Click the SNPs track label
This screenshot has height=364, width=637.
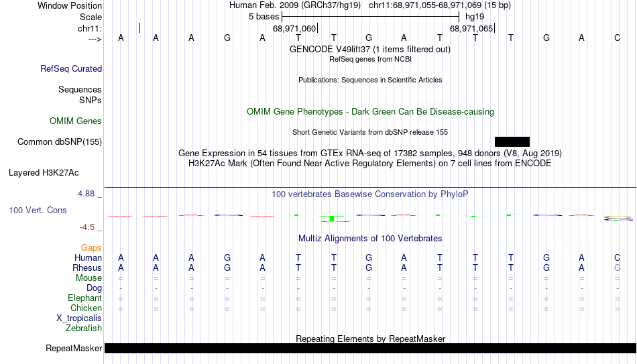tap(91, 100)
